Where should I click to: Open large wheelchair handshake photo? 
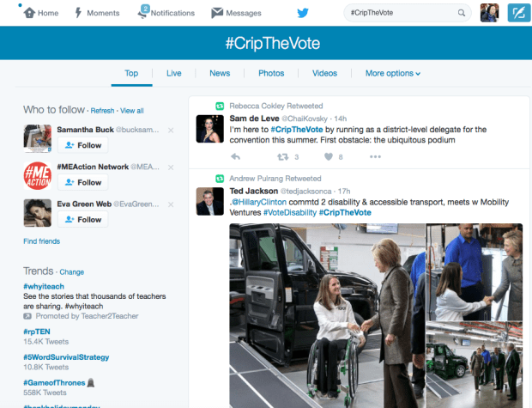327,315
